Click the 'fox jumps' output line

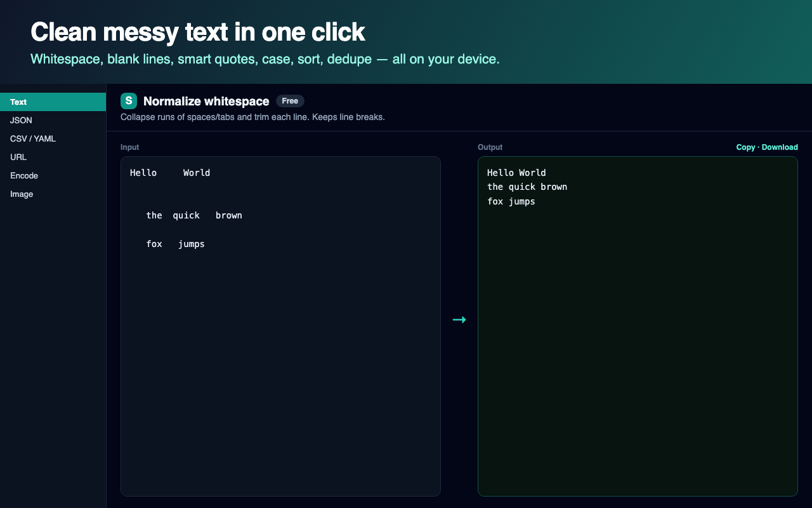(x=511, y=201)
